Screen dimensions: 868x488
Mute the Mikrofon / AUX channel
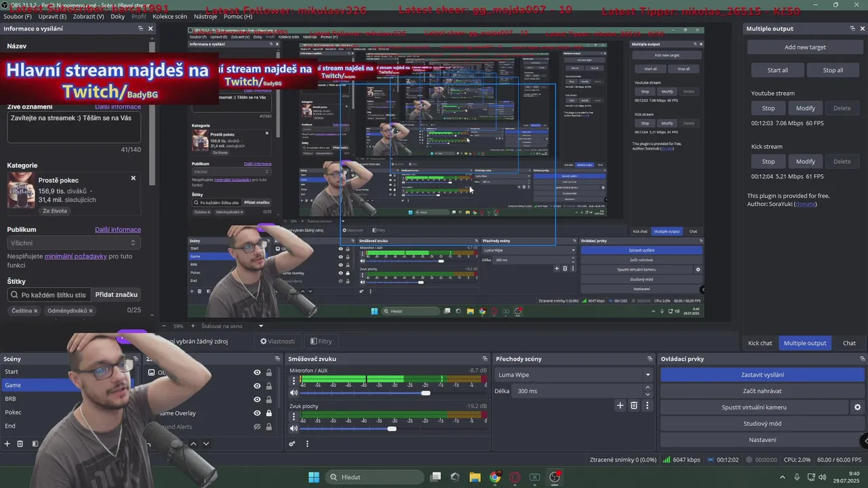pyautogui.click(x=294, y=393)
